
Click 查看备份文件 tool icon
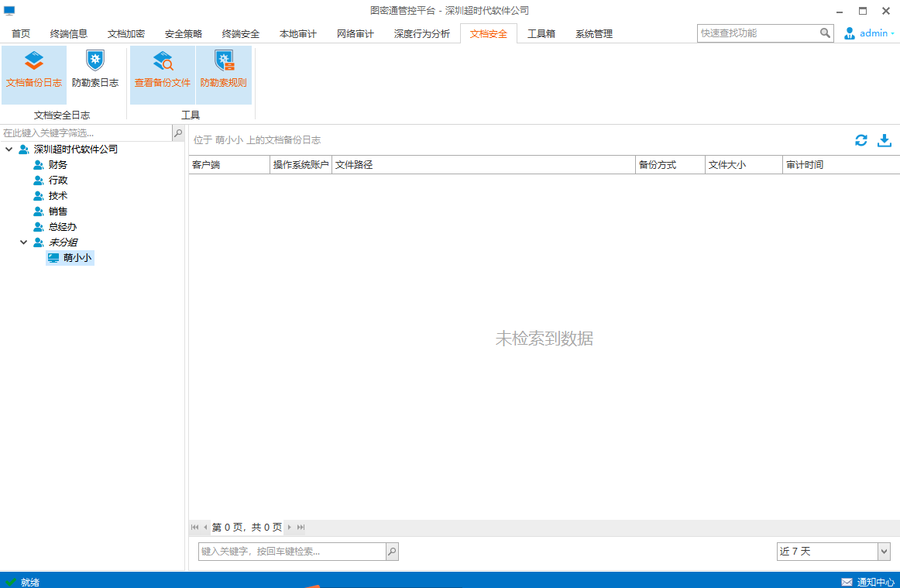pos(163,60)
